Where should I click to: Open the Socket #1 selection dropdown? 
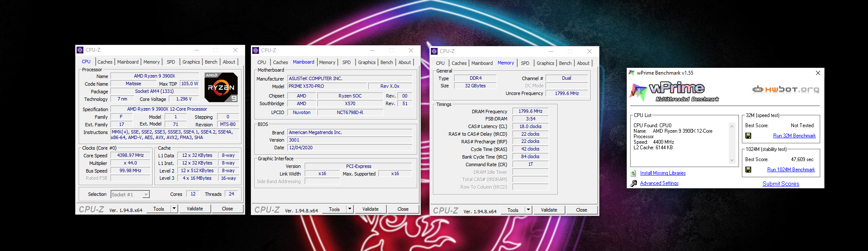(146, 195)
